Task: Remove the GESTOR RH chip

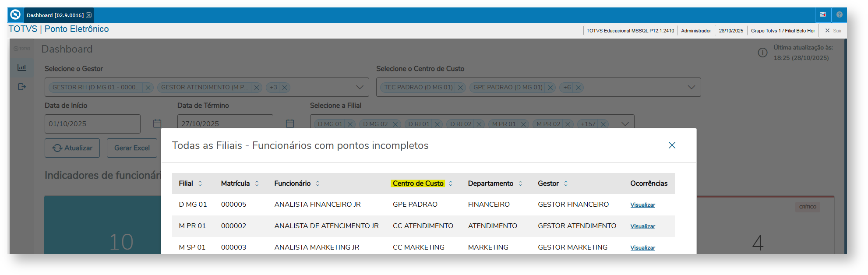Action: [x=148, y=88]
